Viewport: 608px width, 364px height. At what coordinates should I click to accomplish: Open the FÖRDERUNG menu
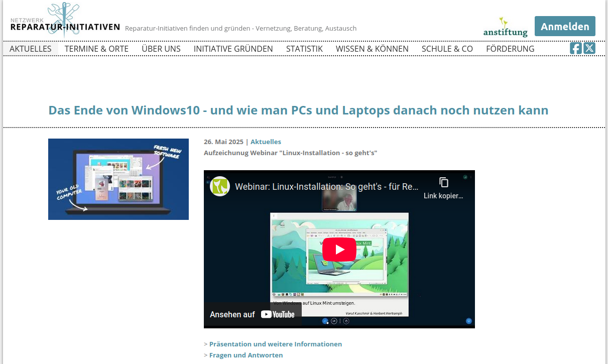[510, 49]
